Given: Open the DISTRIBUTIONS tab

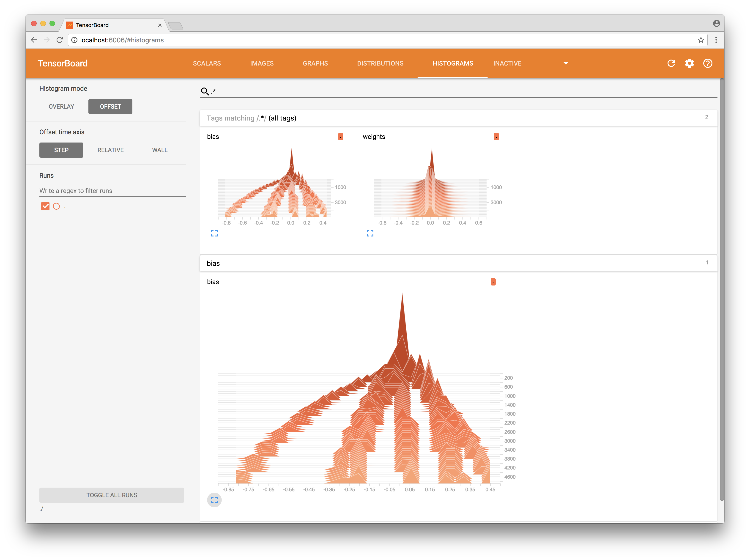Looking at the screenshot, I should tap(380, 63).
